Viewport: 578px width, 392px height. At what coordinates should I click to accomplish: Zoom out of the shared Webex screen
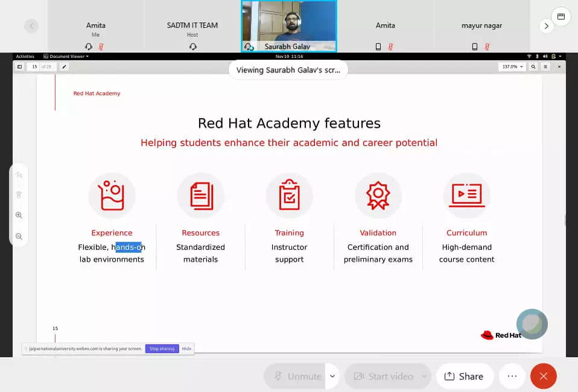tap(19, 236)
